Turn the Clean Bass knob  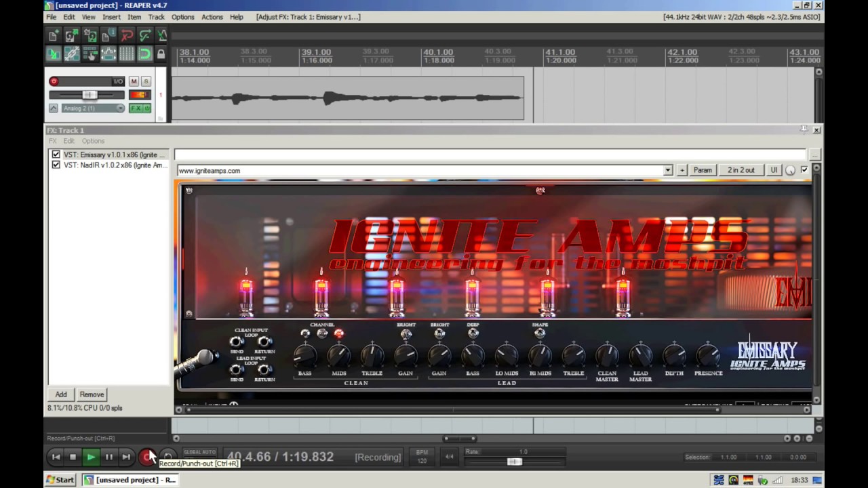pyautogui.click(x=304, y=355)
